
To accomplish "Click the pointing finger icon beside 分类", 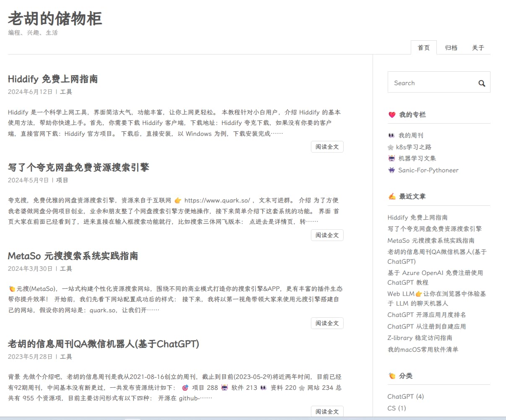I will coord(391,376).
